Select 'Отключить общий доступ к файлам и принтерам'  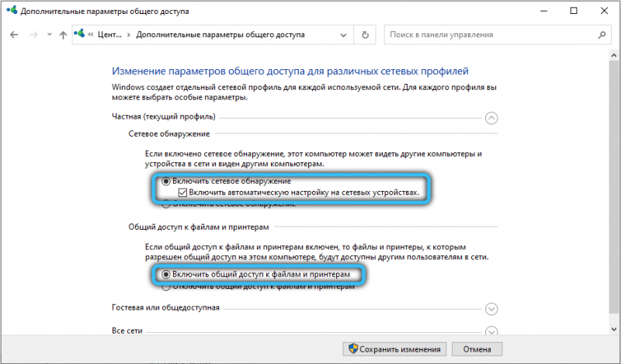pyautogui.click(x=166, y=286)
